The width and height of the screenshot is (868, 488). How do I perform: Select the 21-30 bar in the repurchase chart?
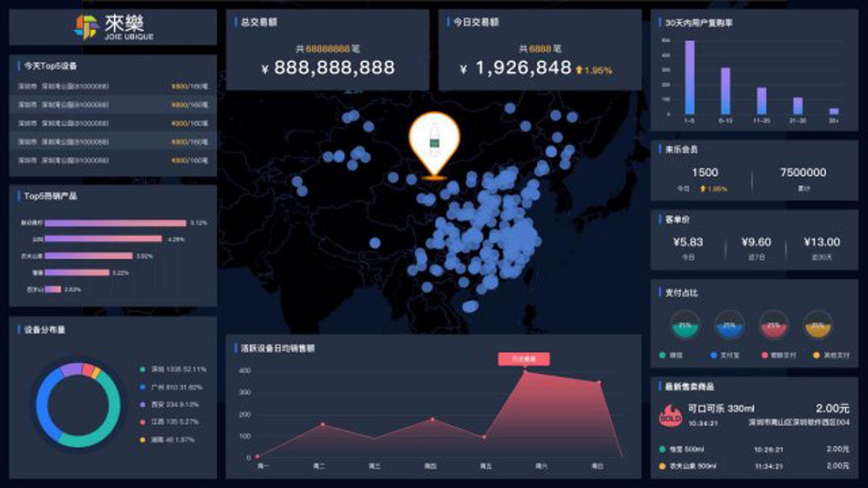coord(798,106)
